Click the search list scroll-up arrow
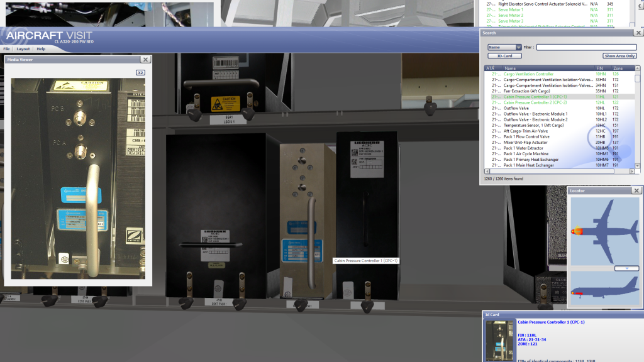 638,68
